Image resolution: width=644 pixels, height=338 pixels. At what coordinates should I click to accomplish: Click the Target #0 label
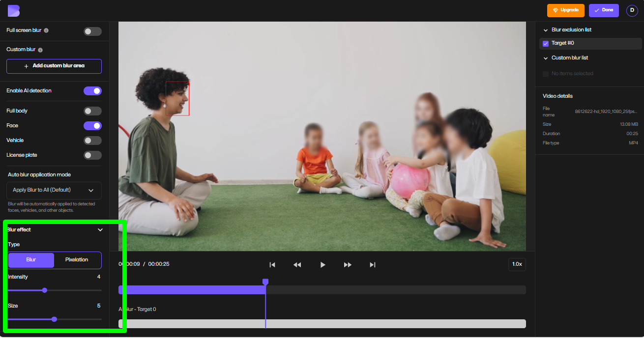pyautogui.click(x=563, y=44)
